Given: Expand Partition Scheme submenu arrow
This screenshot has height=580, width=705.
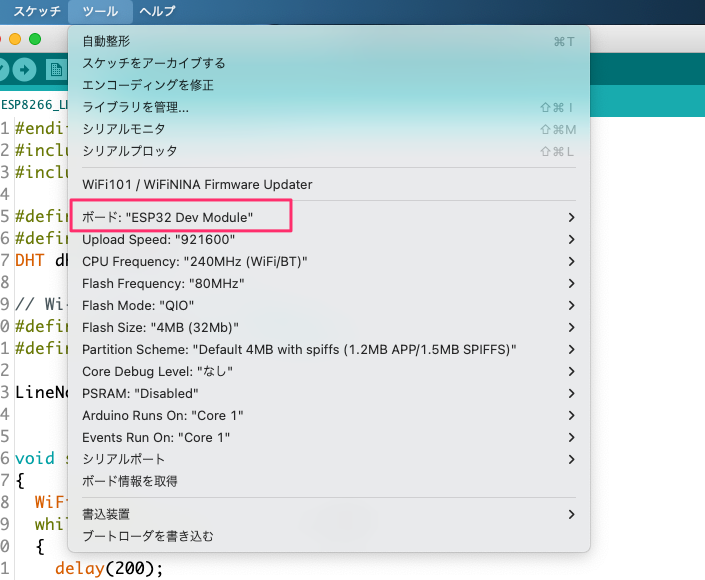Looking at the screenshot, I should [571, 349].
